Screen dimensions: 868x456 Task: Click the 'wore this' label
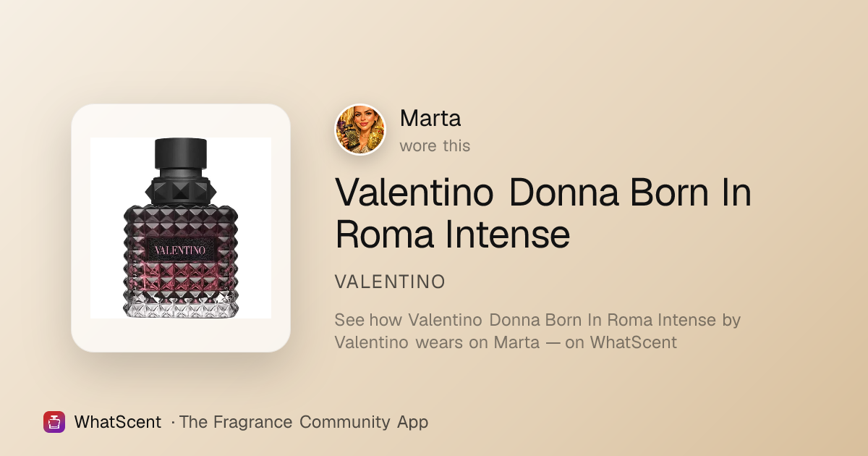pyautogui.click(x=435, y=145)
